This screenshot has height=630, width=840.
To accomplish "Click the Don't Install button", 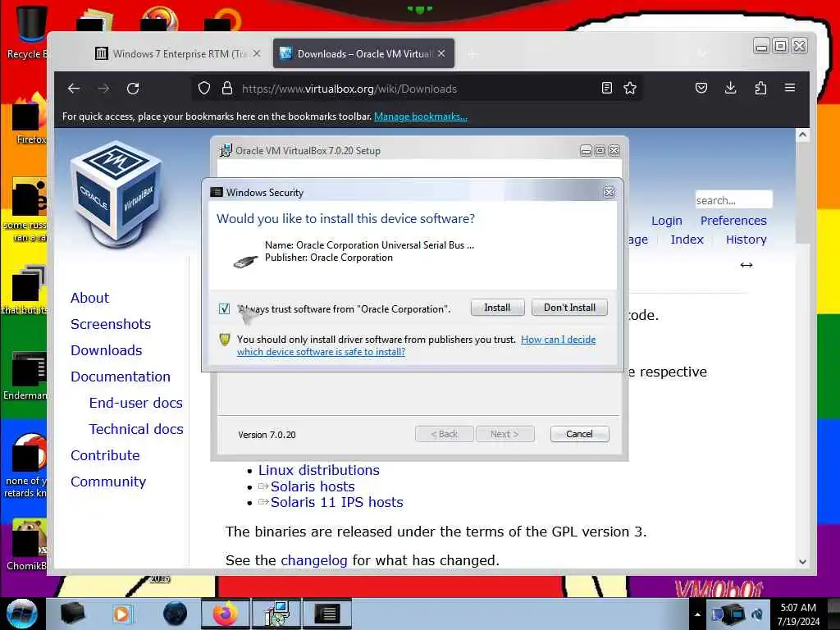I will click(x=569, y=308).
